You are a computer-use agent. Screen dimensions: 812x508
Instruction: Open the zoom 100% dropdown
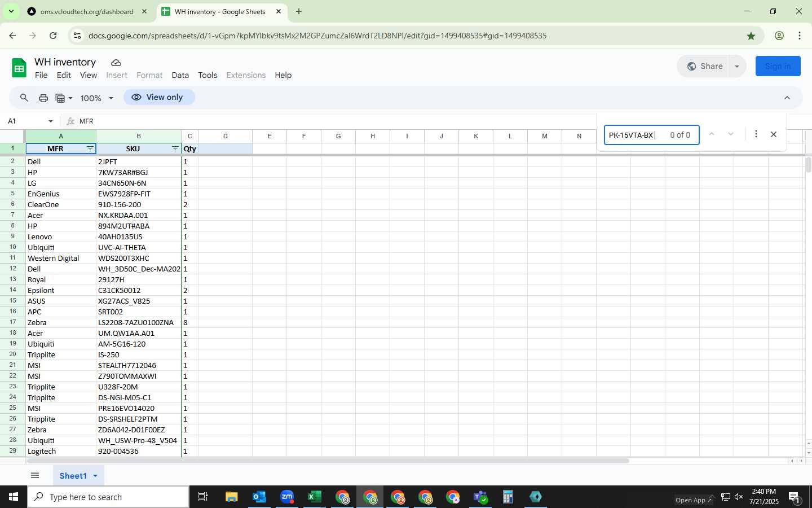coord(97,98)
